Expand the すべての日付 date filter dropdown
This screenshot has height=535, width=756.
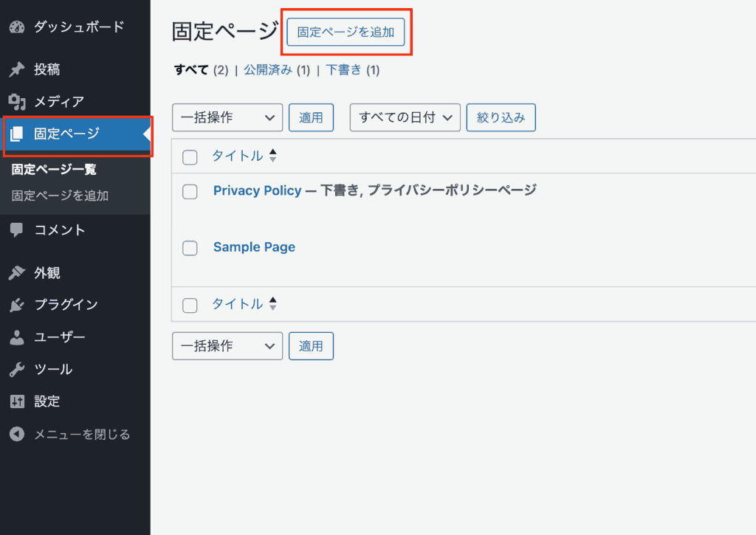(405, 117)
